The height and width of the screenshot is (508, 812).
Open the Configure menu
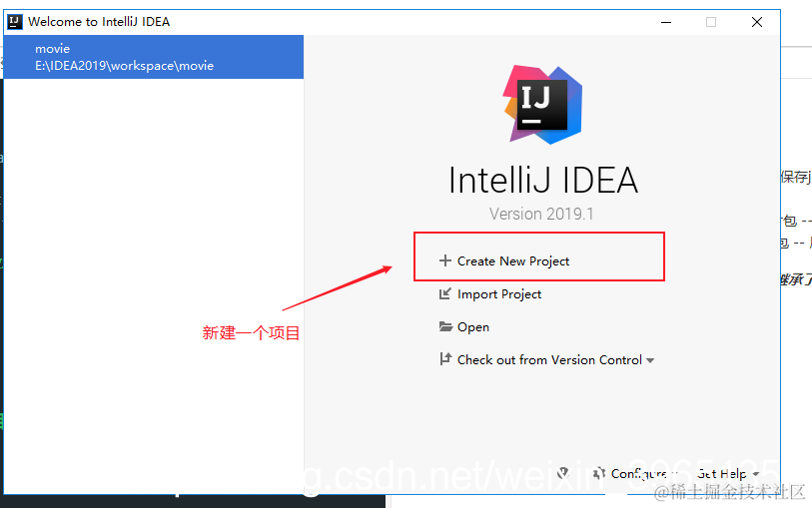click(639, 474)
